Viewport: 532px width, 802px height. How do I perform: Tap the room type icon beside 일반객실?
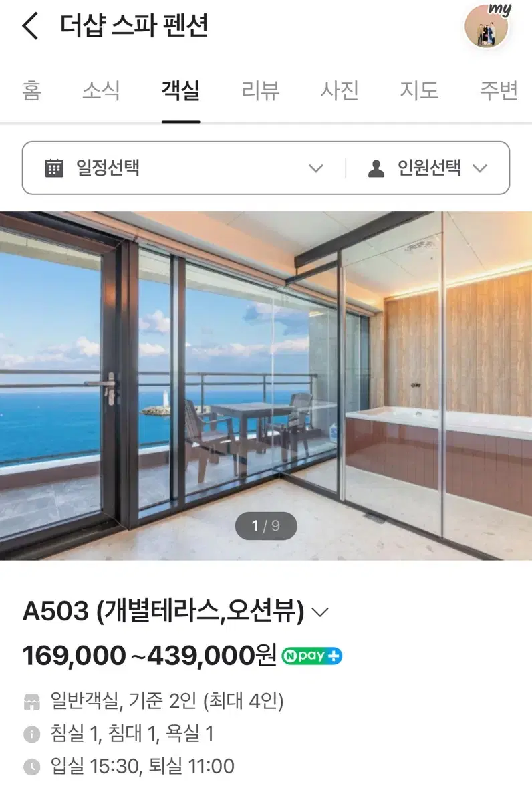(32, 702)
